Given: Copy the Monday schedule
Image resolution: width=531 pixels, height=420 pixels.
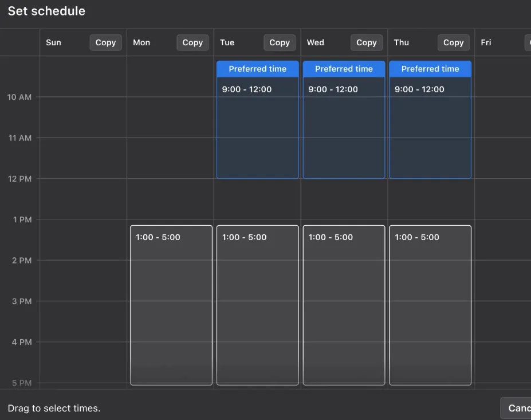Looking at the screenshot, I should click(x=192, y=42).
